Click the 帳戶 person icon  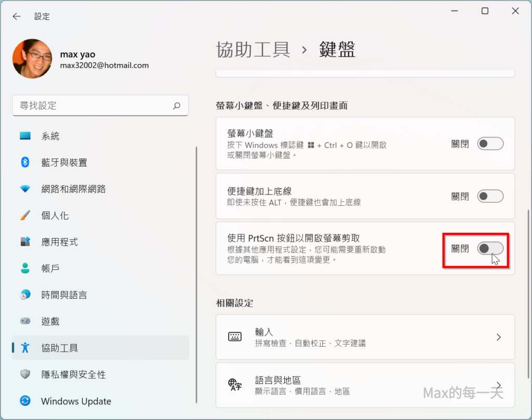(25, 268)
